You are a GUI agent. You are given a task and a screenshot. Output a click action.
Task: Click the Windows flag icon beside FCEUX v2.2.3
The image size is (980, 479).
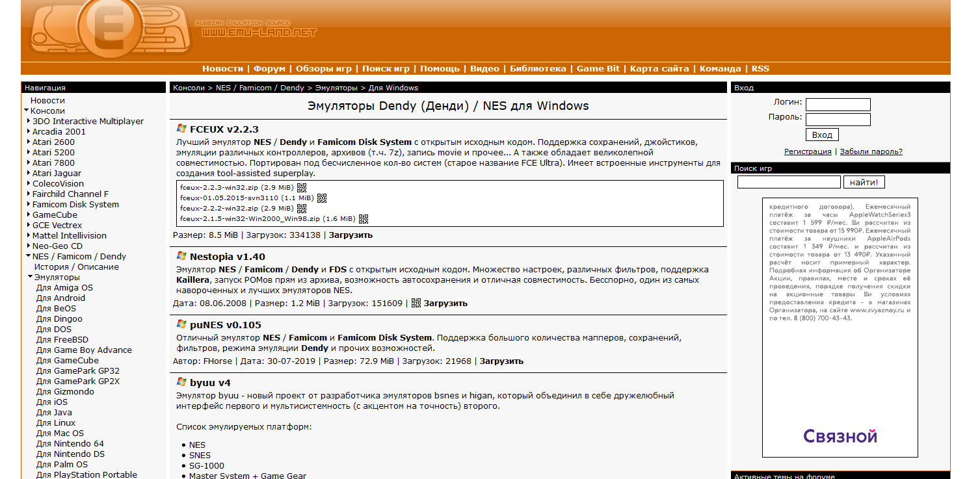181,129
